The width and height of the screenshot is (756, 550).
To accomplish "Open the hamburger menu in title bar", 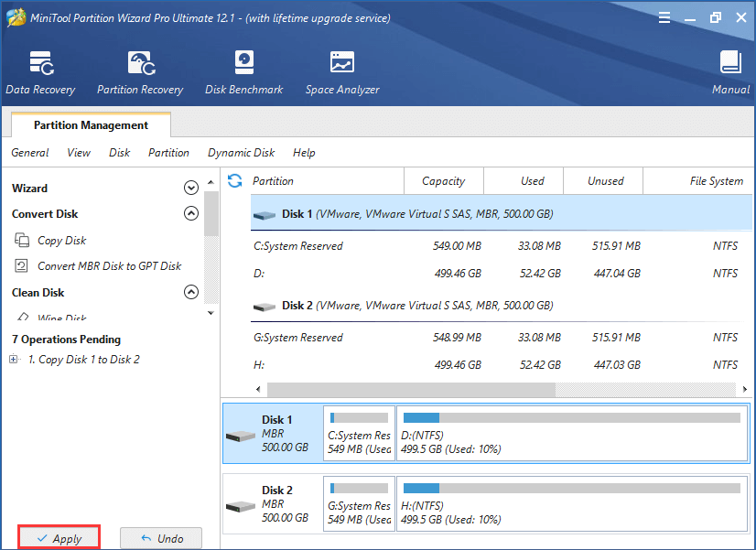I will pos(664,17).
